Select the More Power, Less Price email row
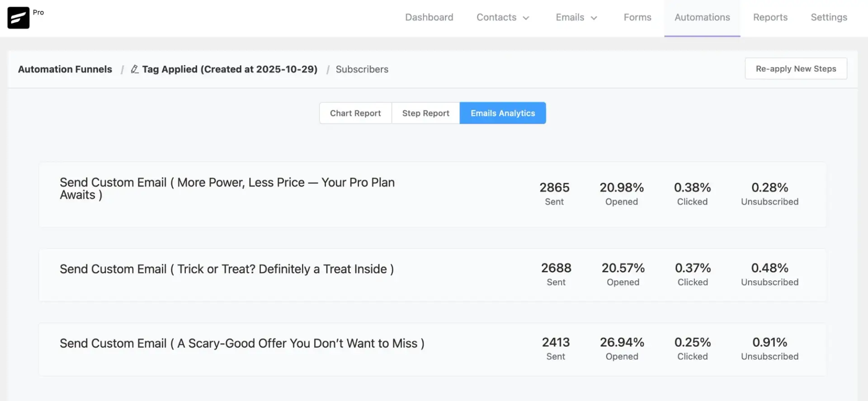 click(x=227, y=189)
